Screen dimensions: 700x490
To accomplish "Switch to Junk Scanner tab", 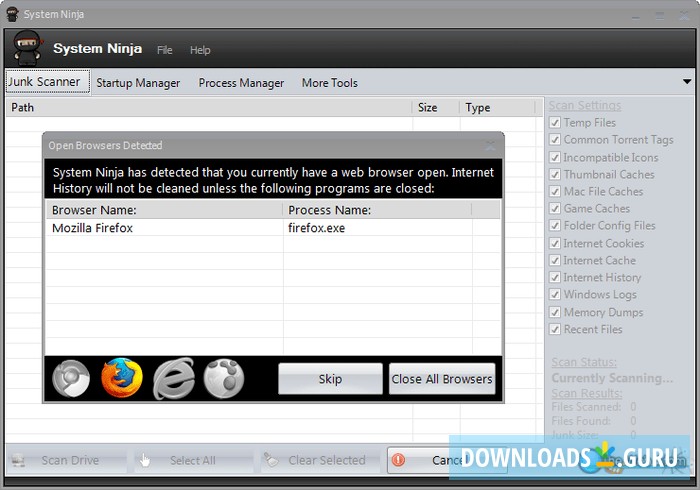I will coord(48,82).
